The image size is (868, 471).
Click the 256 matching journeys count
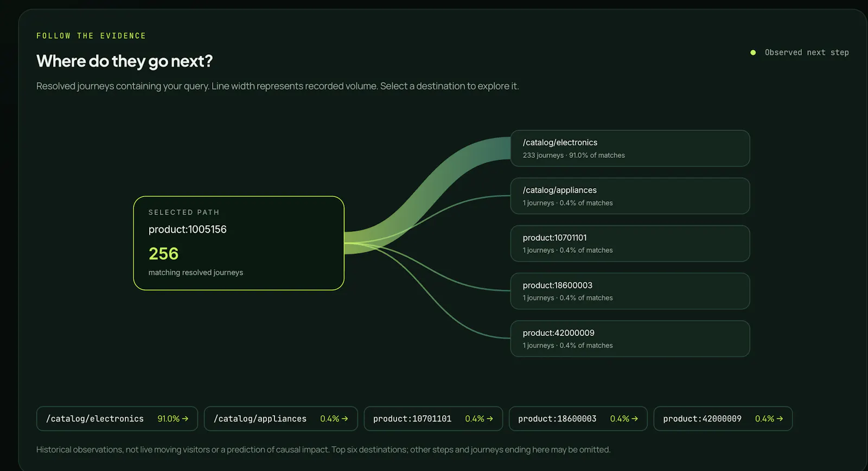[163, 253]
